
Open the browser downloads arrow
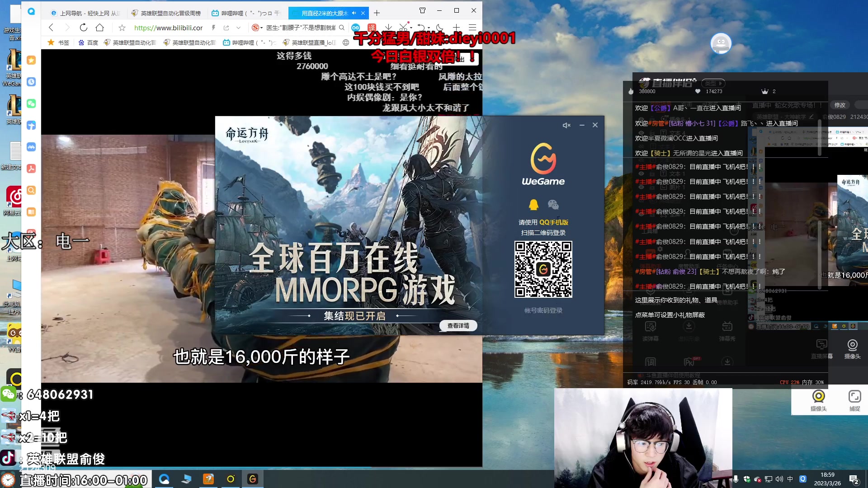tap(388, 28)
